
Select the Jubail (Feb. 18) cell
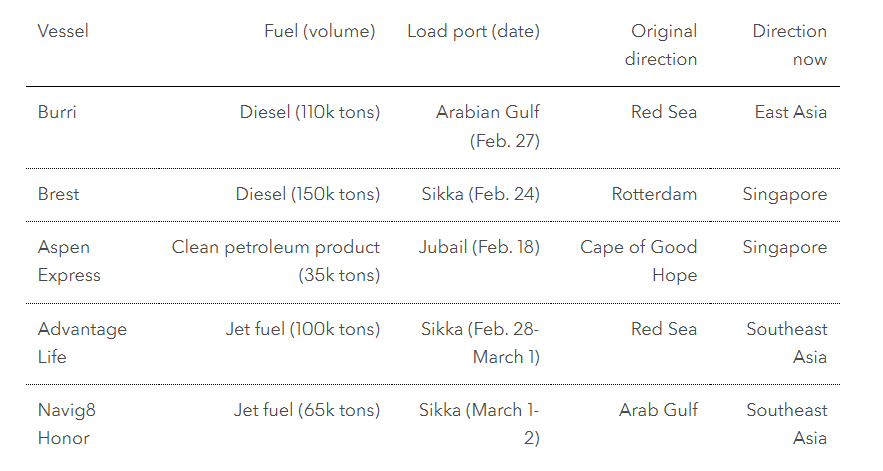[x=478, y=247]
